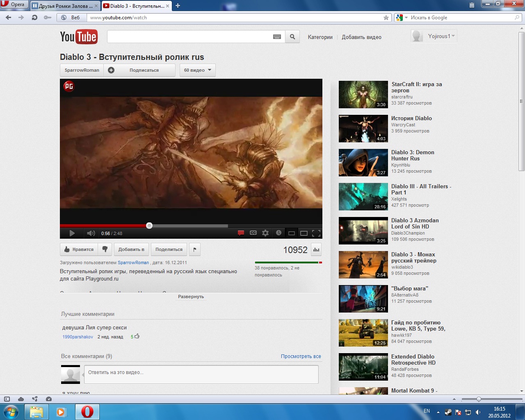Open a new tab with plus
Viewport: 525px width, 420px height.
(178, 6)
